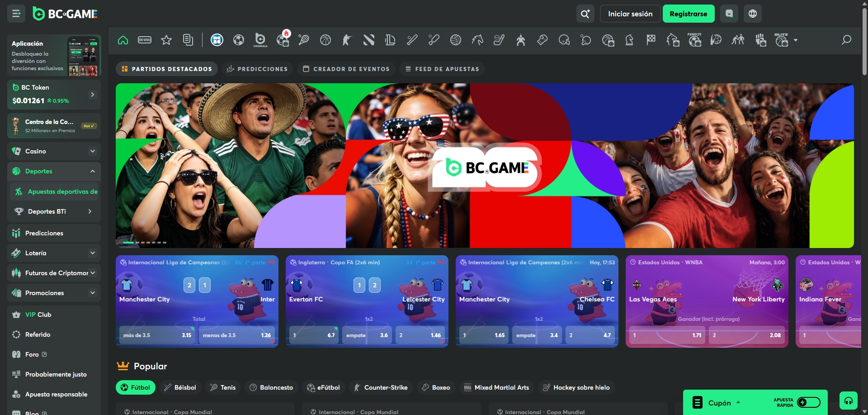Open Centro de la Copa card

pos(54,125)
